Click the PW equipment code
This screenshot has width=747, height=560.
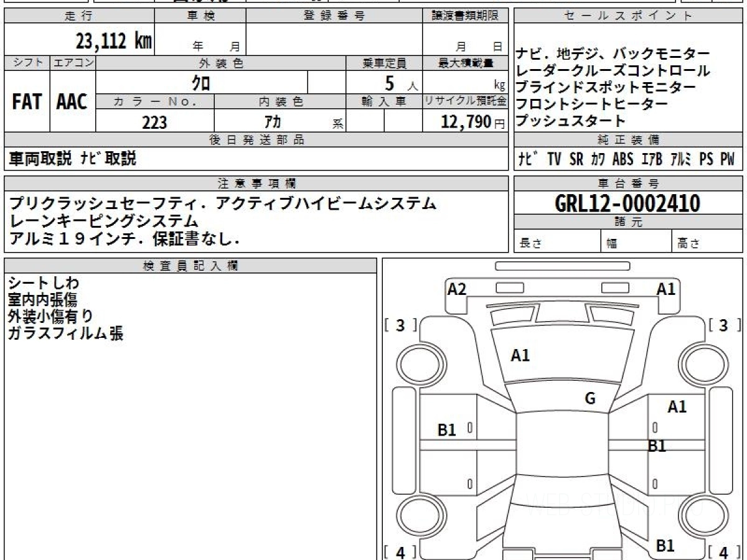pyautogui.click(x=727, y=159)
